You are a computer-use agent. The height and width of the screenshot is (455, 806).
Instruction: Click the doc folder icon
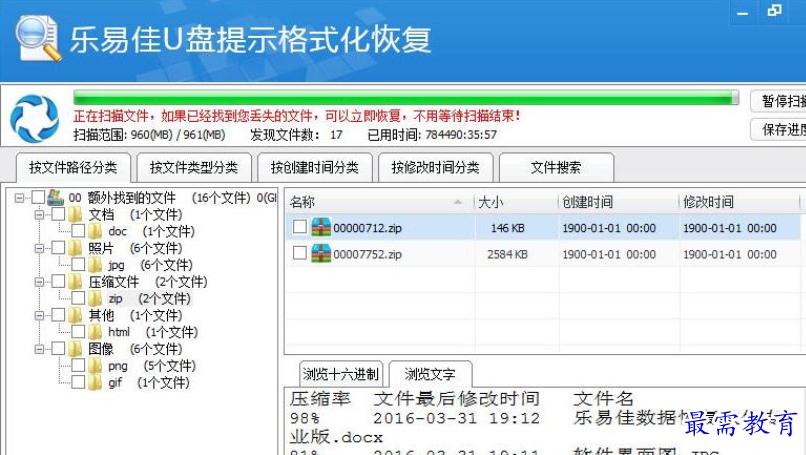click(95, 231)
